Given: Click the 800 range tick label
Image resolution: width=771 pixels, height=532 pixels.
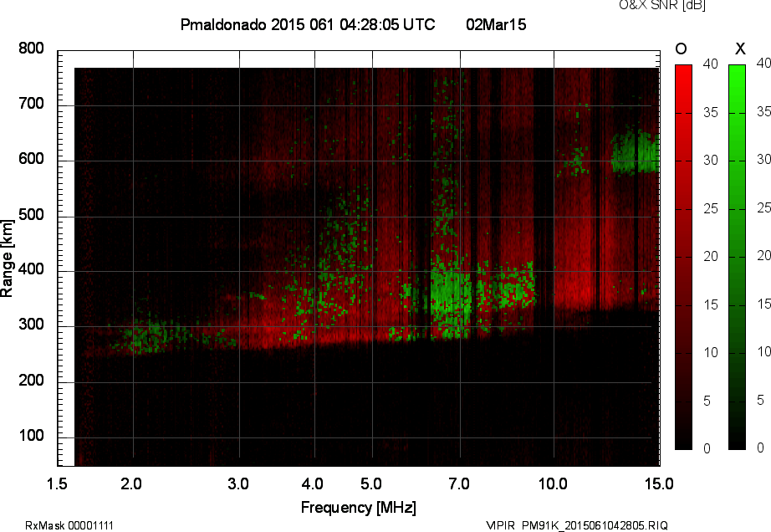Looking at the screenshot, I should [31, 49].
